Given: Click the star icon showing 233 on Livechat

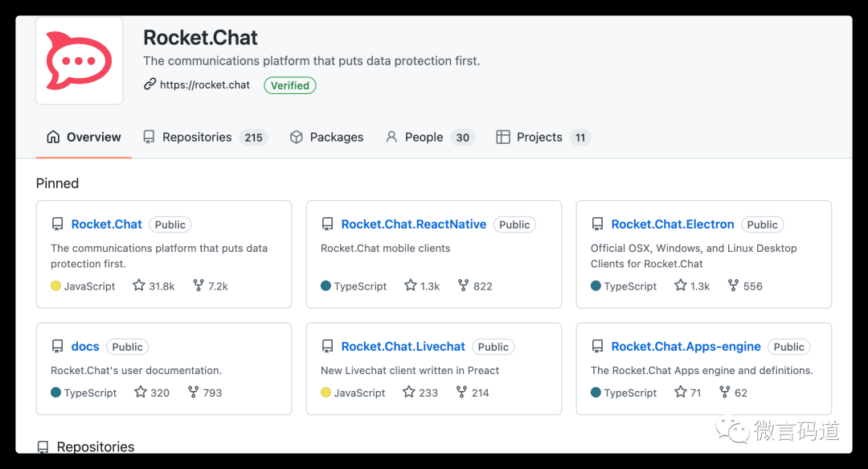Looking at the screenshot, I should coord(408,392).
